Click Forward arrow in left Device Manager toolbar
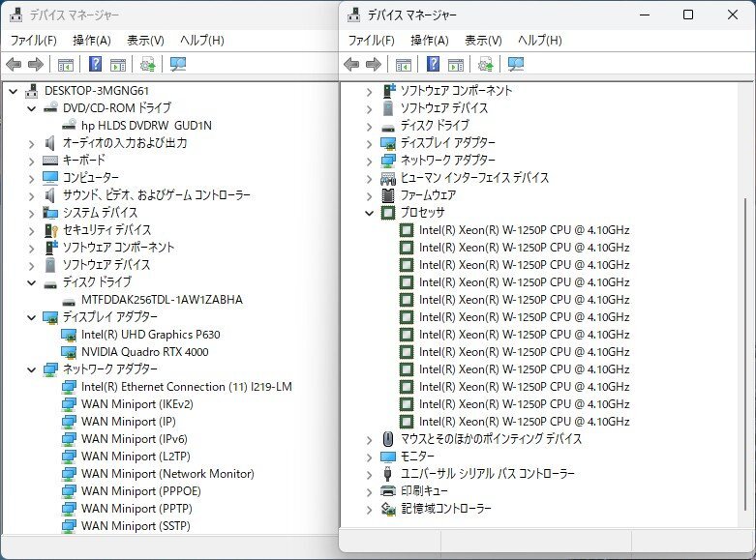Image resolution: width=756 pixels, height=560 pixels. (x=36, y=64)
